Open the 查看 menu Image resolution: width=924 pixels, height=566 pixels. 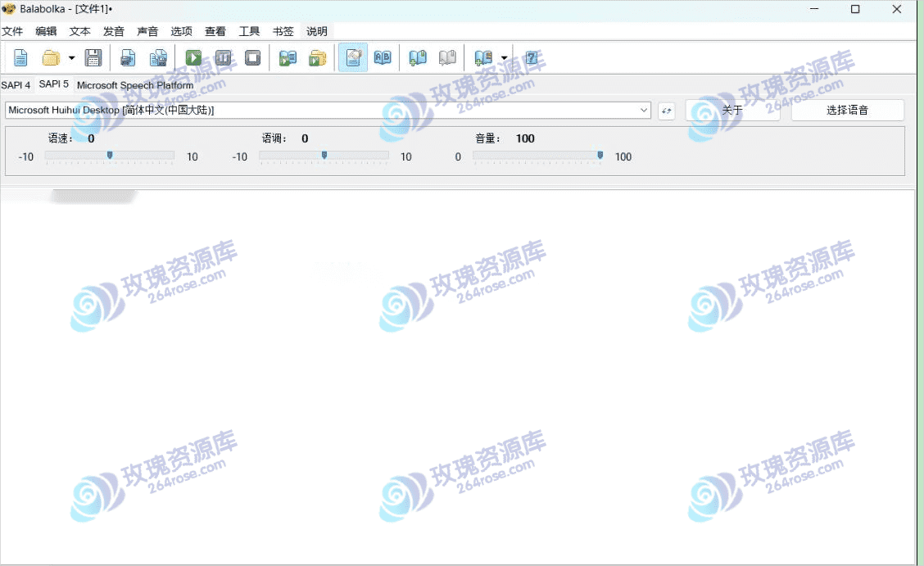click(215, 31)
